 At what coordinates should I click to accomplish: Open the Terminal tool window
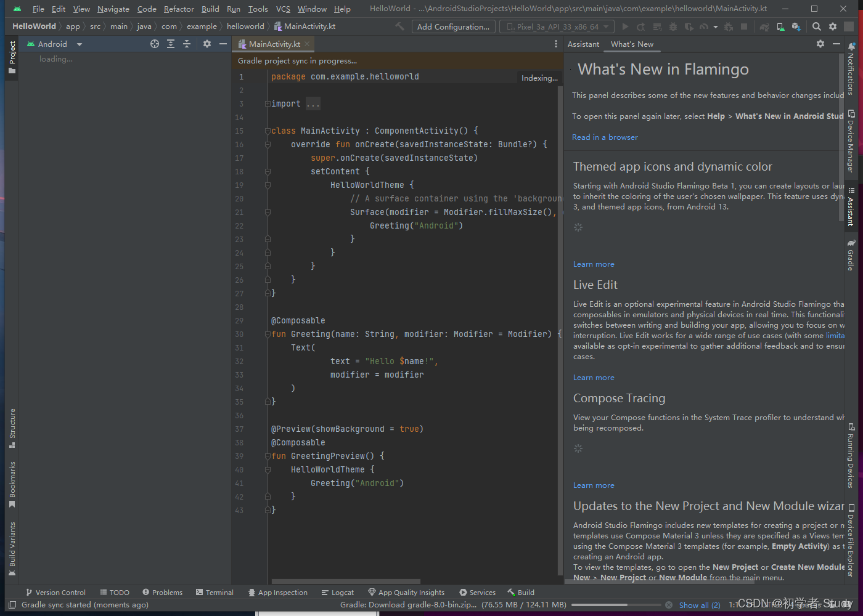click(215, 593)
